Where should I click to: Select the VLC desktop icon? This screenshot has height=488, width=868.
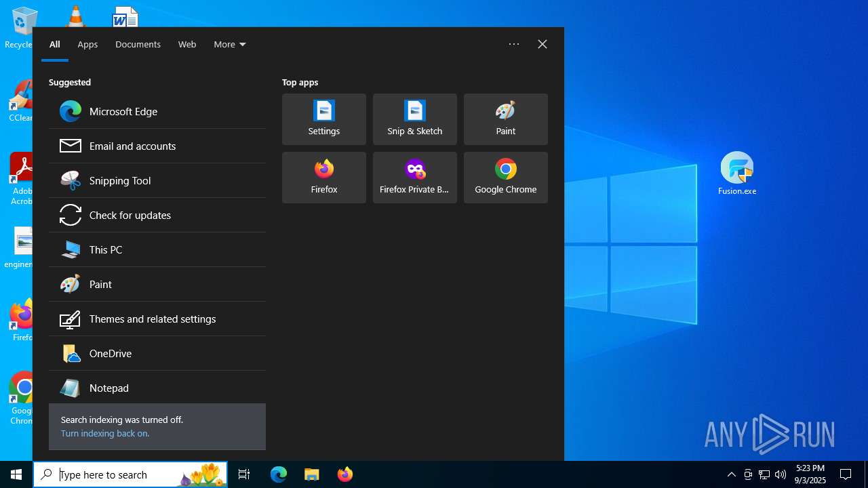(75, 15)
